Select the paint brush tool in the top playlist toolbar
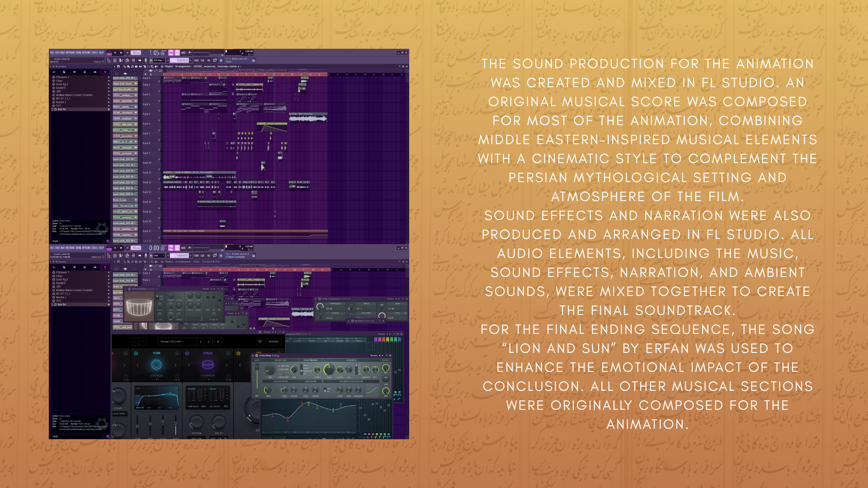Screen dimensions: 868x488 point(128,66)
